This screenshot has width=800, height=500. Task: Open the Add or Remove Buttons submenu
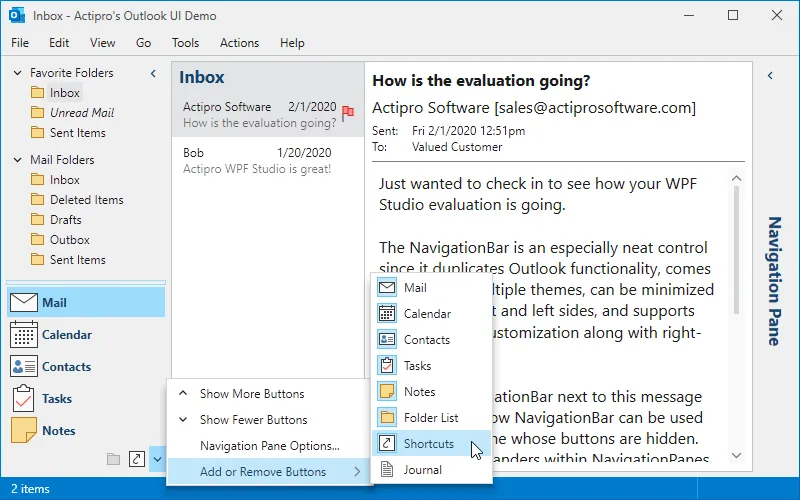tap(268, 471)
